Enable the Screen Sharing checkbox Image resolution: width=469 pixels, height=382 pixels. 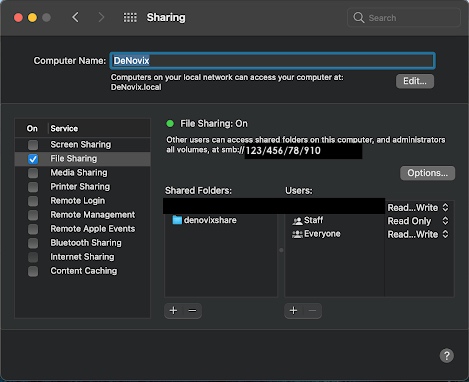click(33, 145)
